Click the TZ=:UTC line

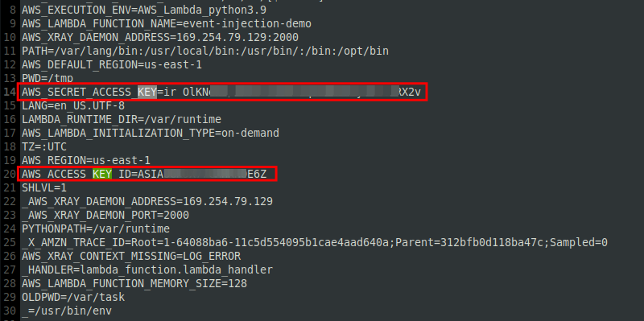pyautogui.click(x=44, y=147)
